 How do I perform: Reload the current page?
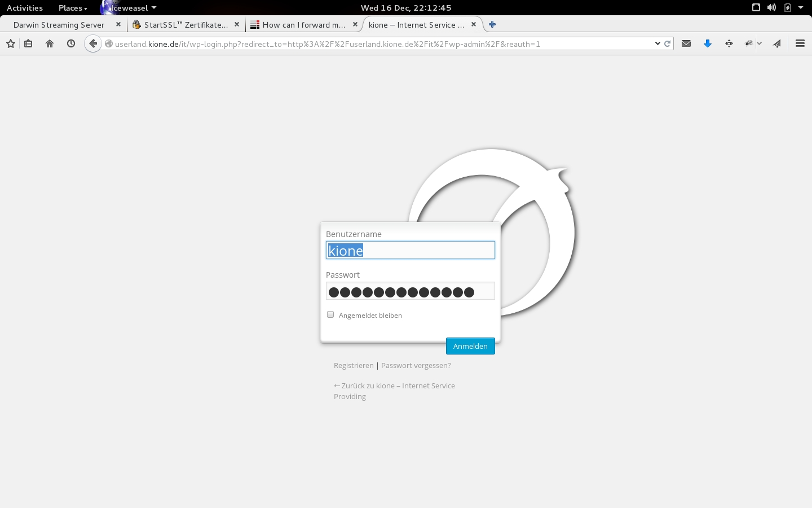pyautogui.click(x=668, y=43)
